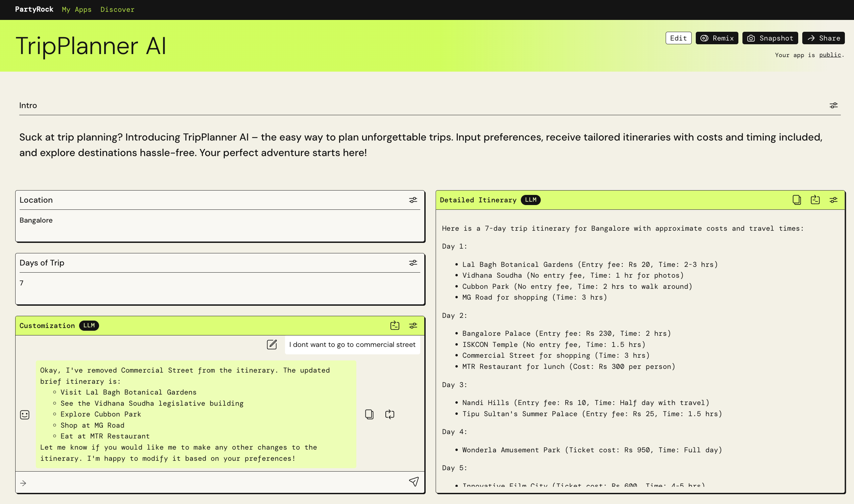Screen dimensions: 854x504
Task: Click the Customization widget settings sliders icon
Action: pos(413,326)
